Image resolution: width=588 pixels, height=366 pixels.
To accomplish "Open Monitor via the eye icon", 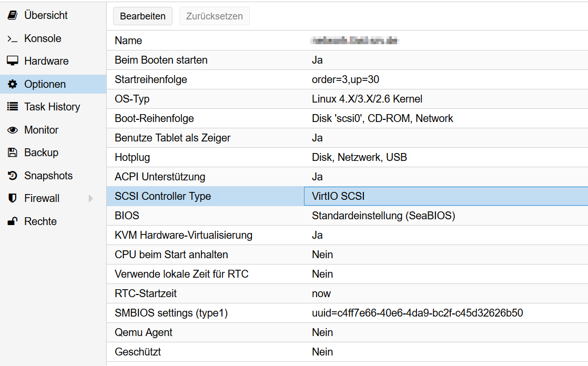I will (x=13, y=130).
